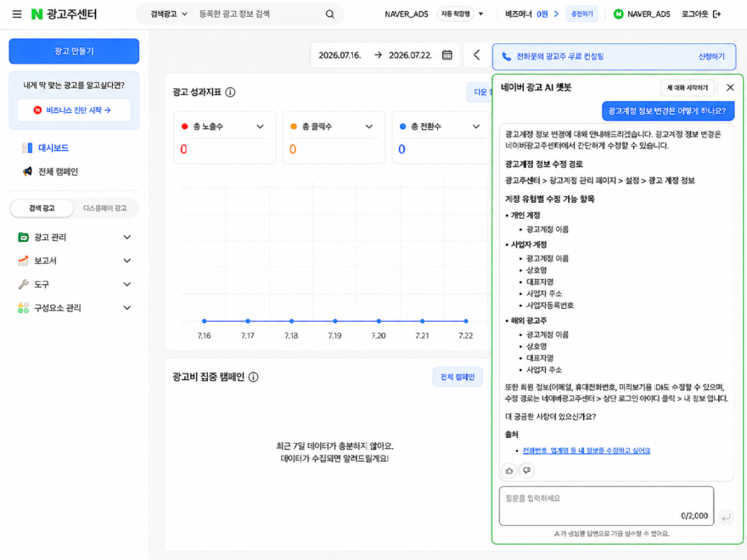Click the search magnifier icon

329,14
